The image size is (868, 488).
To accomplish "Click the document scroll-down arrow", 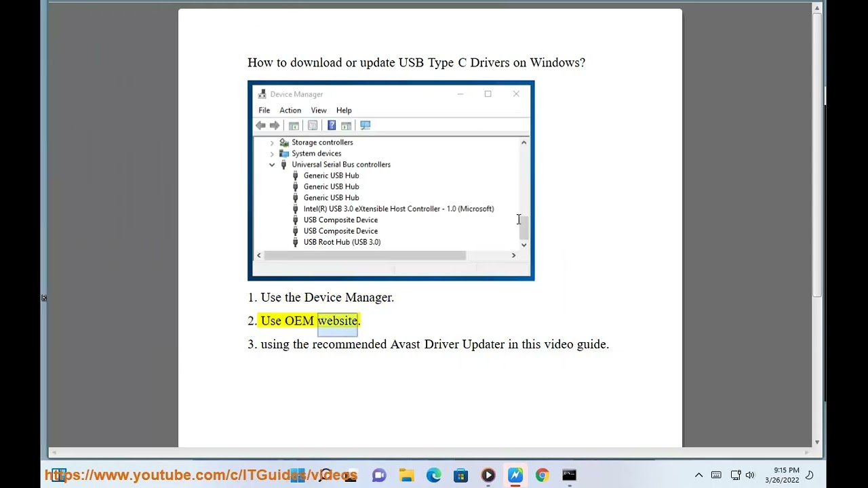I will (x=817, y=443).
